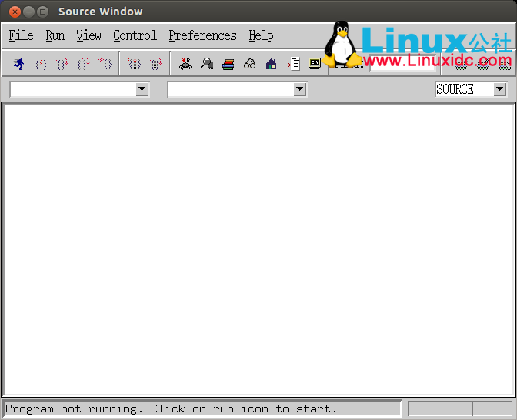Image resolution: width=517 pixels, height=420 pixels.
Task: Open the File menu
Action: [21, 35]
